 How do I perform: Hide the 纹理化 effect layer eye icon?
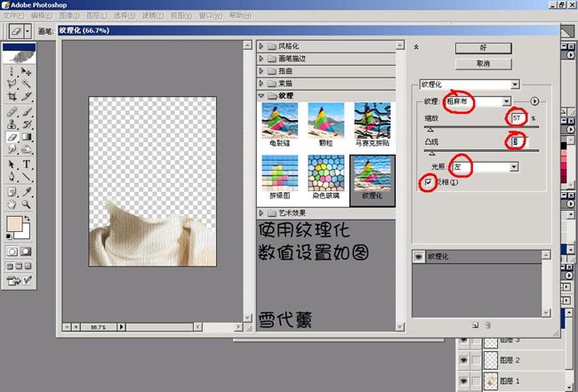coord(420,256)
